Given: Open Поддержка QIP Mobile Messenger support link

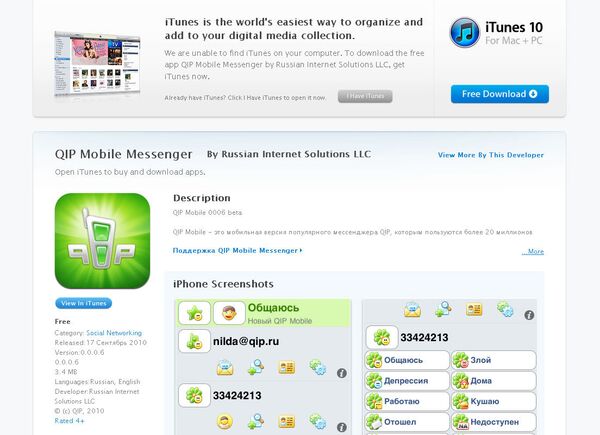Looking at the screenshot, I should [237, 251].
